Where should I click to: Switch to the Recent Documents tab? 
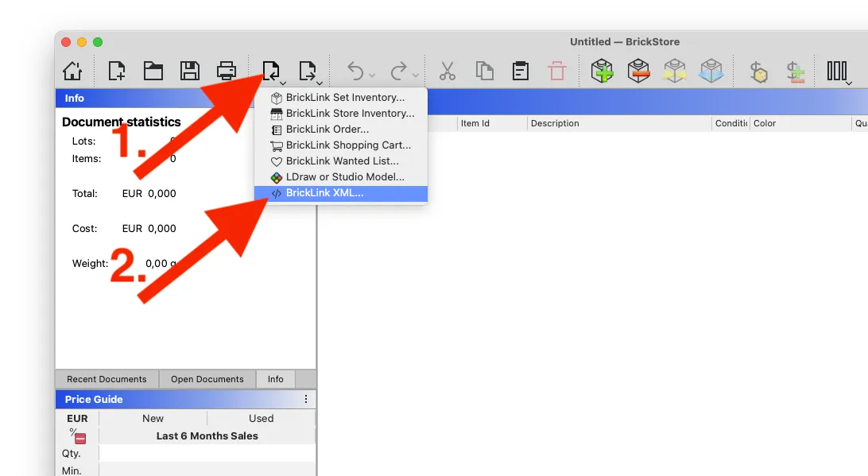[x=107, y=379]
